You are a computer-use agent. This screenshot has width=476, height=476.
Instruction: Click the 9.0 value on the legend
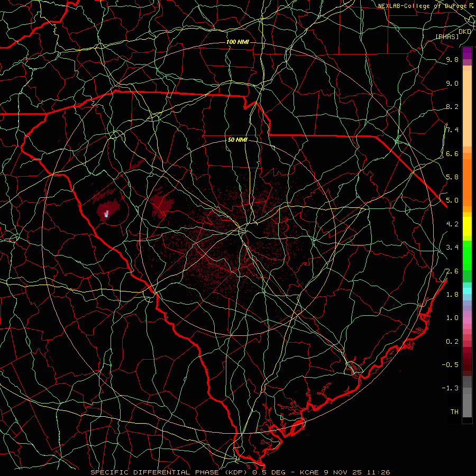click(452, 83)
